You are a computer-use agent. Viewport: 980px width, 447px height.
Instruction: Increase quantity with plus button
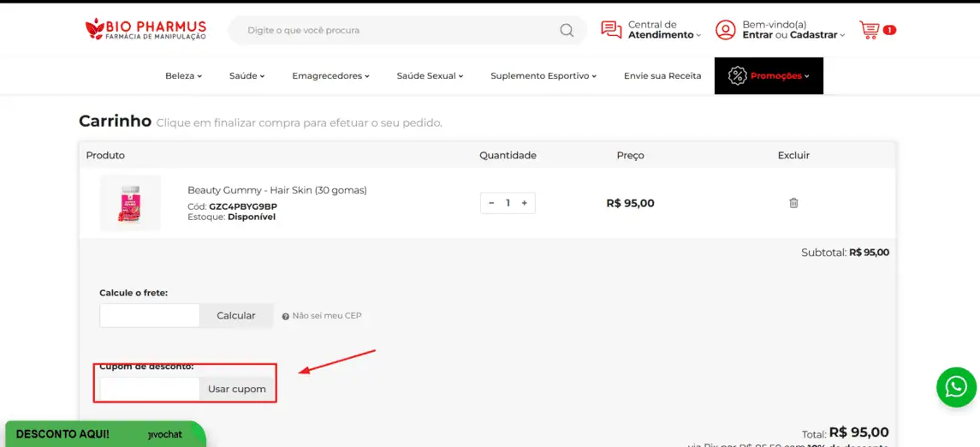[525, 203]
